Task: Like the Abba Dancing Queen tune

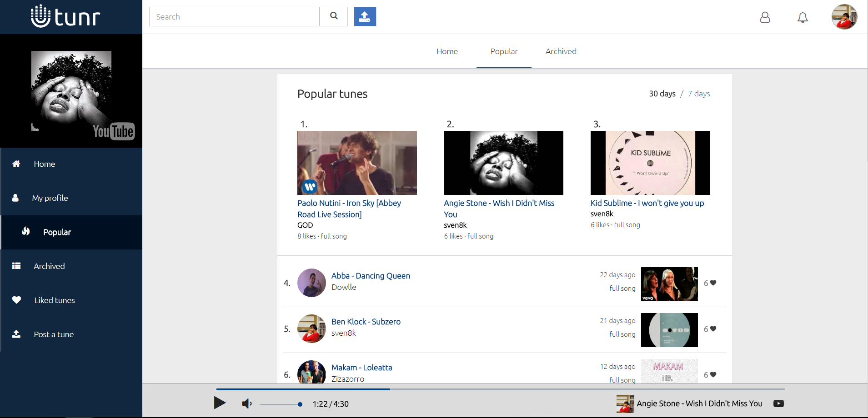Action: 712,283
